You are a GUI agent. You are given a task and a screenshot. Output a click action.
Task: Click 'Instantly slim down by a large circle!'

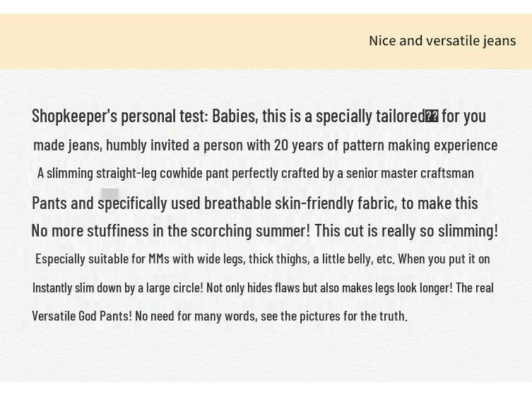point(118,288)
